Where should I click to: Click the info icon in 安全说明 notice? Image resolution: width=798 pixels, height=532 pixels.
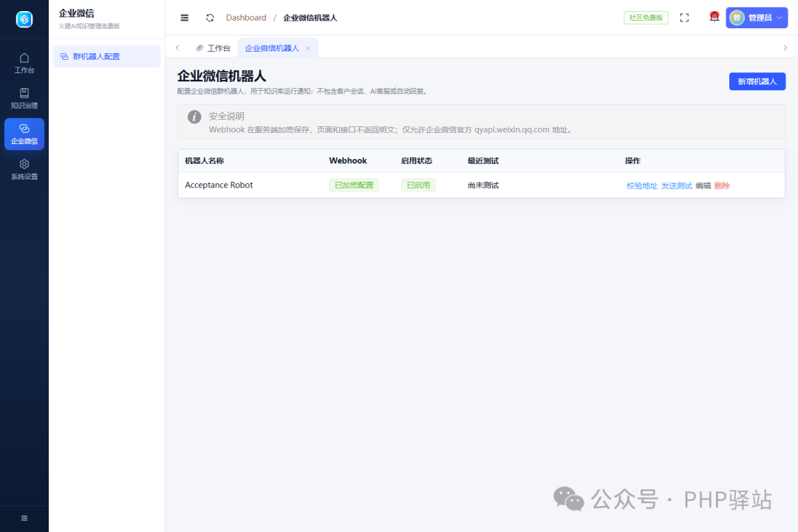[x=194, y=117]
